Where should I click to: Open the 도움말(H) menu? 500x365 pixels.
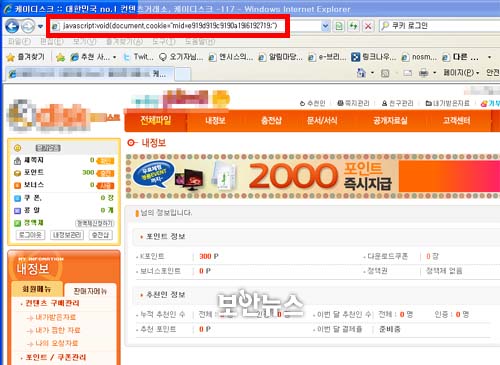point(200,42)
